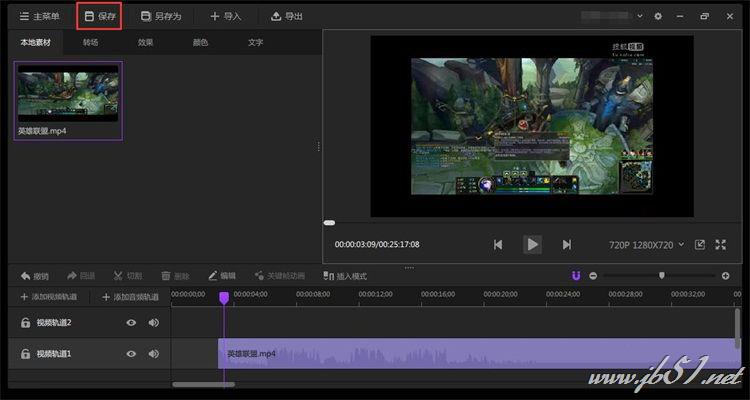
Task: Enter fullscreen preview mode
Action: (721, 245)
